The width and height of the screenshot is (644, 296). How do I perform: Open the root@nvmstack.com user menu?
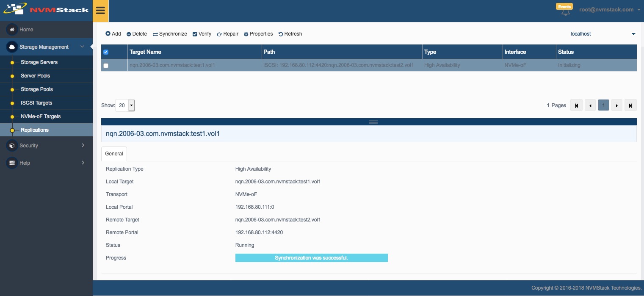tap(610, 10)
